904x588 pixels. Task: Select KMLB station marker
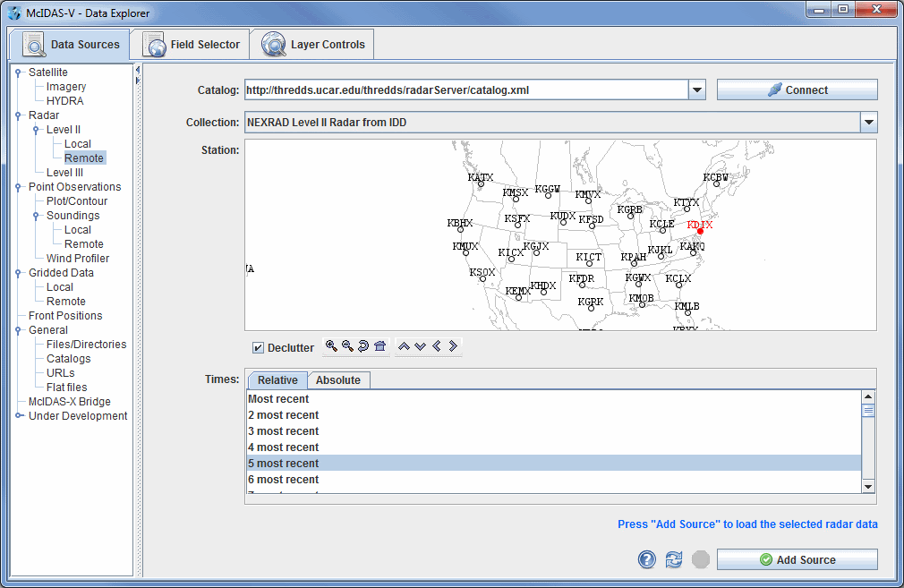(687, 313)
